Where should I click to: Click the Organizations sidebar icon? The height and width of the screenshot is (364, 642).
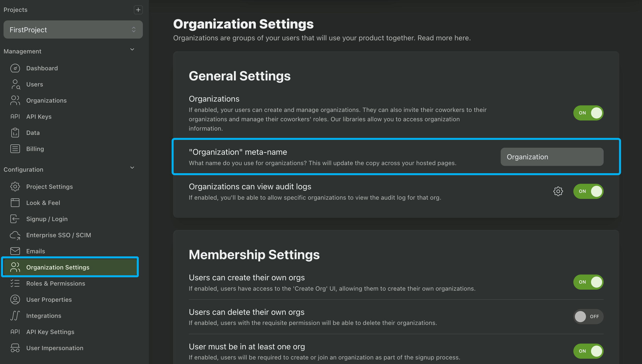coord(15,100)
